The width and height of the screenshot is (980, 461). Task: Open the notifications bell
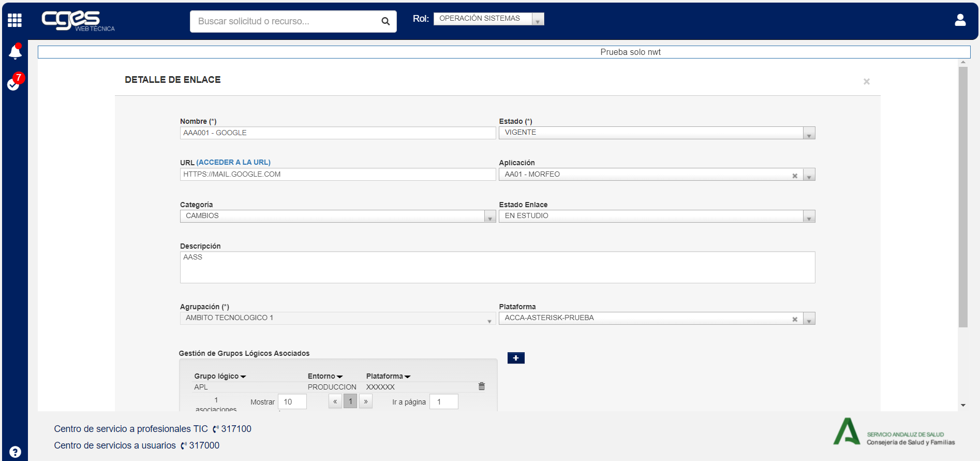[15, 51]
